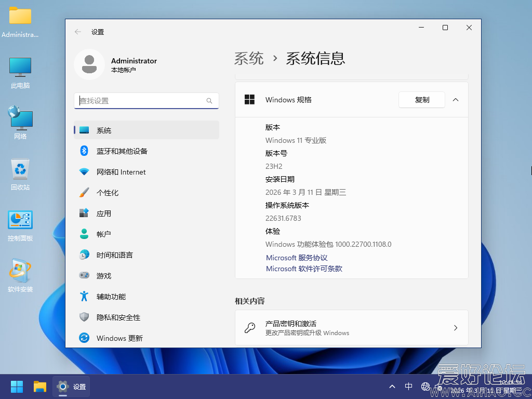Click 系统 breadcrumb in the page title
532x399 pixels.
click(x=249, y=58)
